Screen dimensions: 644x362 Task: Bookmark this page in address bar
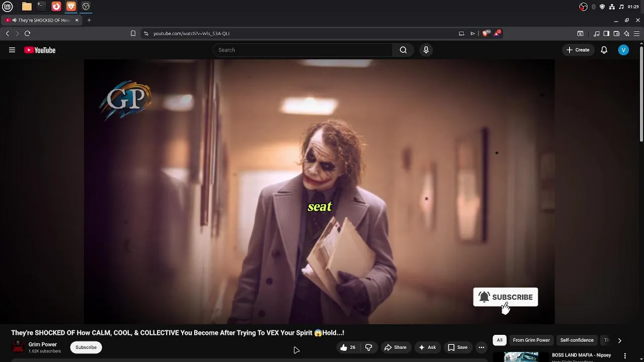click(133, 34)
